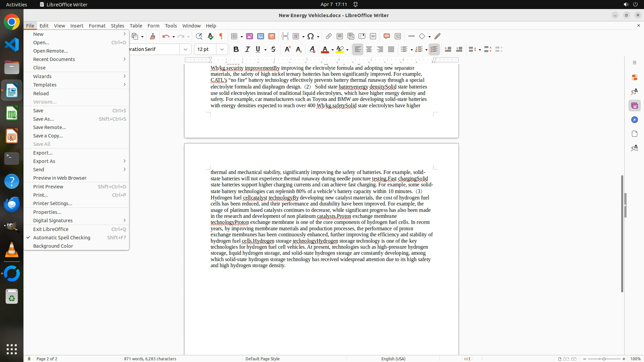Toggle Formatting Marks pilcrow icon
Screen dimensions: 644x362
[x=221, y=36]
